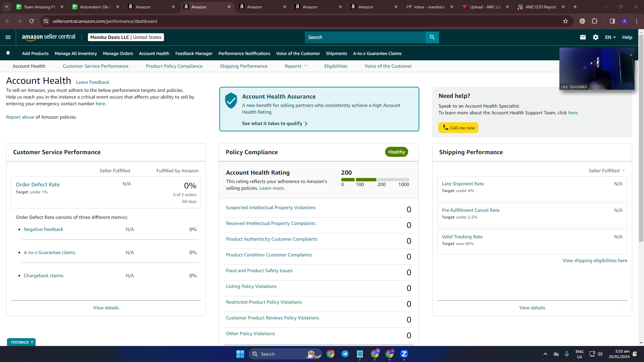Open Manage All Inventory menu item
The width and height of the screenshot is (644, 362).
[x=76, y=53]
